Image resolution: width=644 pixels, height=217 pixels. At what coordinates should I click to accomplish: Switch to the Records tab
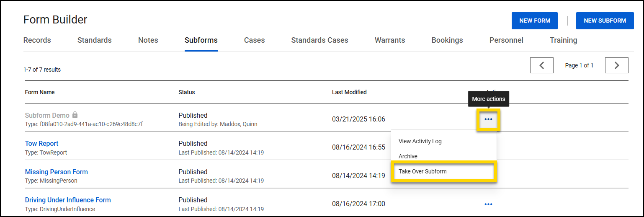[x=37, y=40]
